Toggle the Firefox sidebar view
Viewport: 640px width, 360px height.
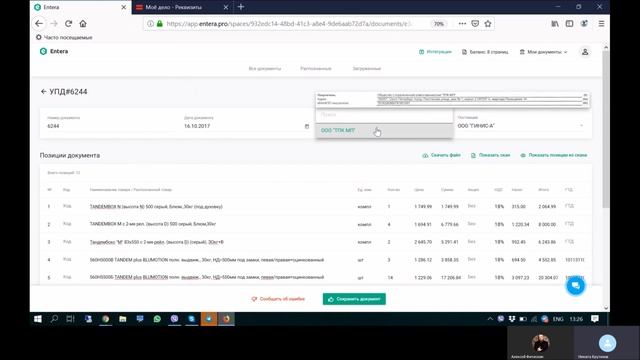pos(569,24)
